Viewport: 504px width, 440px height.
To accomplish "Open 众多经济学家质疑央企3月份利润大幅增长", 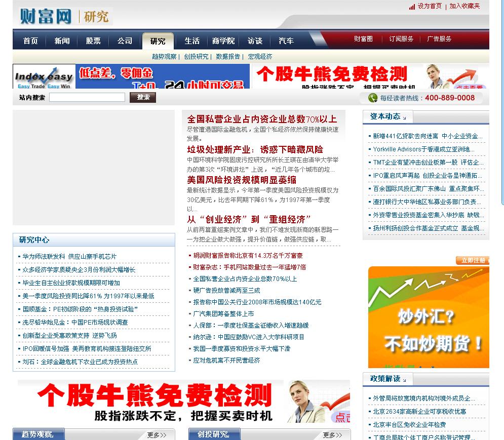I will (x=79, y=270).
